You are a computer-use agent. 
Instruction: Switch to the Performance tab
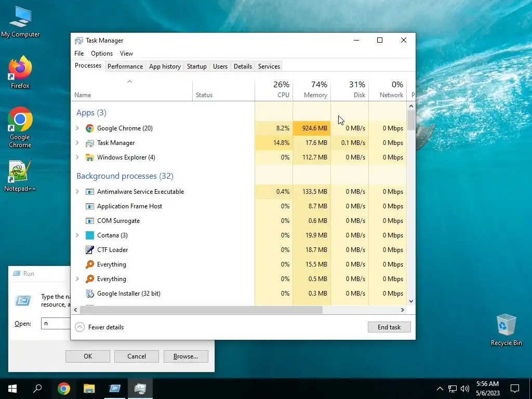(x=125, y=66)
